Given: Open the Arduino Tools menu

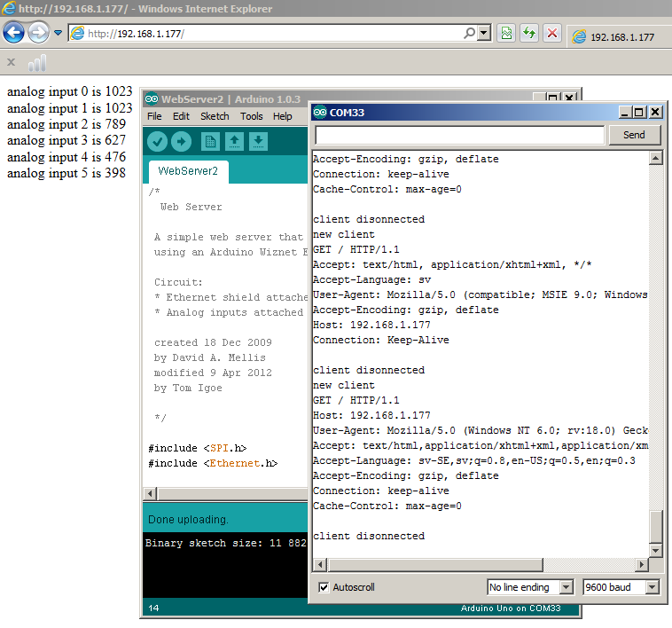Looking at the screenshot, I should (252, 116).
